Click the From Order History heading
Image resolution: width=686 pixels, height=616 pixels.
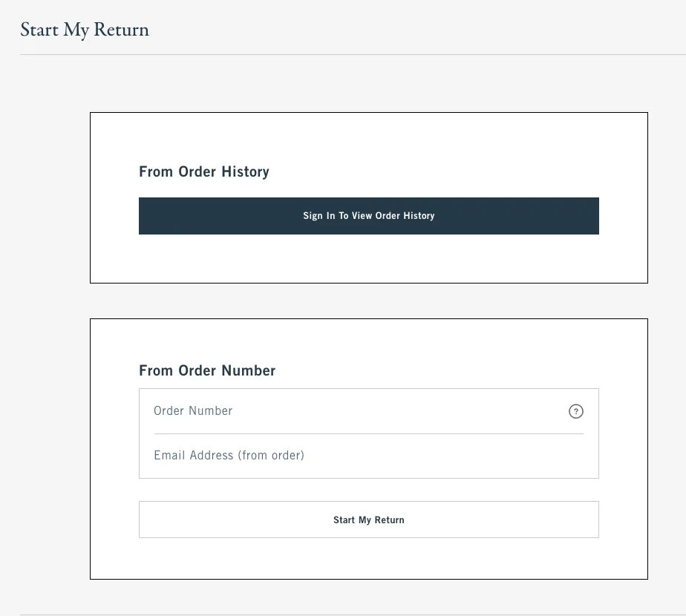[x=204, y=171]
